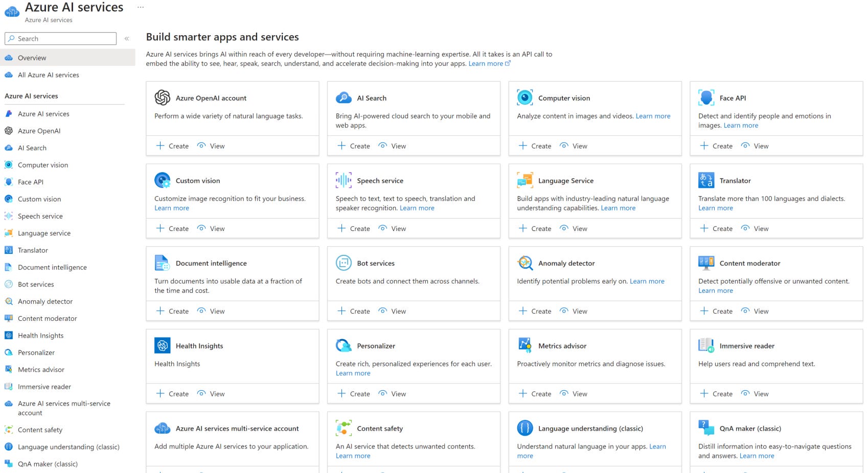View Custom vision resources
Image resolution: width=868 pixels, height=473 pixels.
(x=211, y=229)
